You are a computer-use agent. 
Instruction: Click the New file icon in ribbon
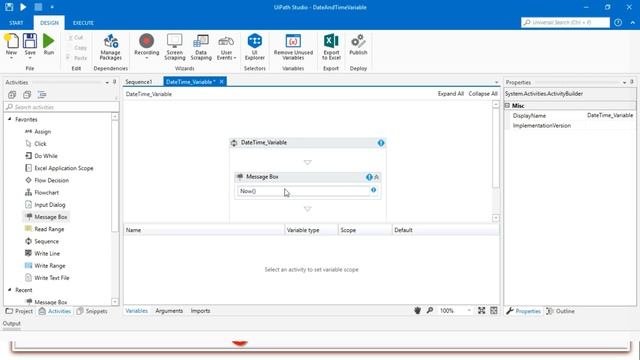[x=11, y=44]
